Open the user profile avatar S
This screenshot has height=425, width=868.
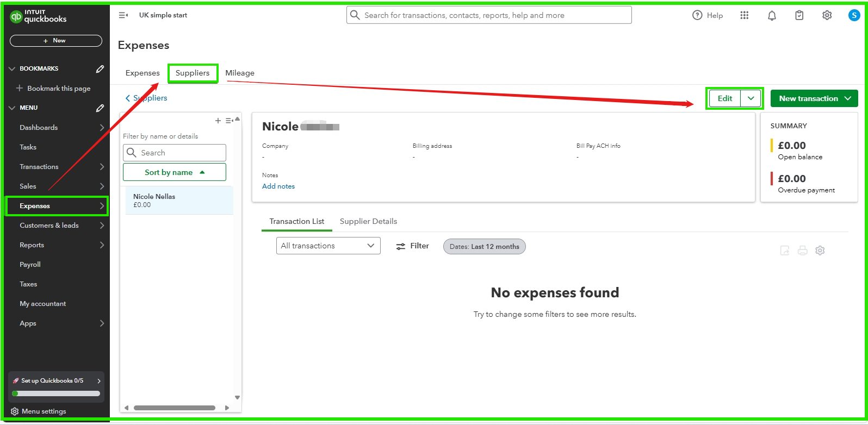click(854, 15)
